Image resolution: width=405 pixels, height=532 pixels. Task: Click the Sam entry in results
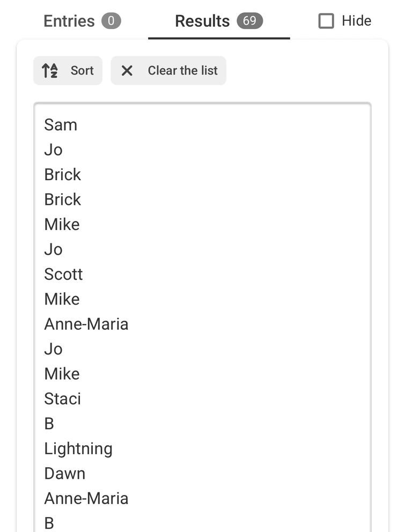point(61,125)
